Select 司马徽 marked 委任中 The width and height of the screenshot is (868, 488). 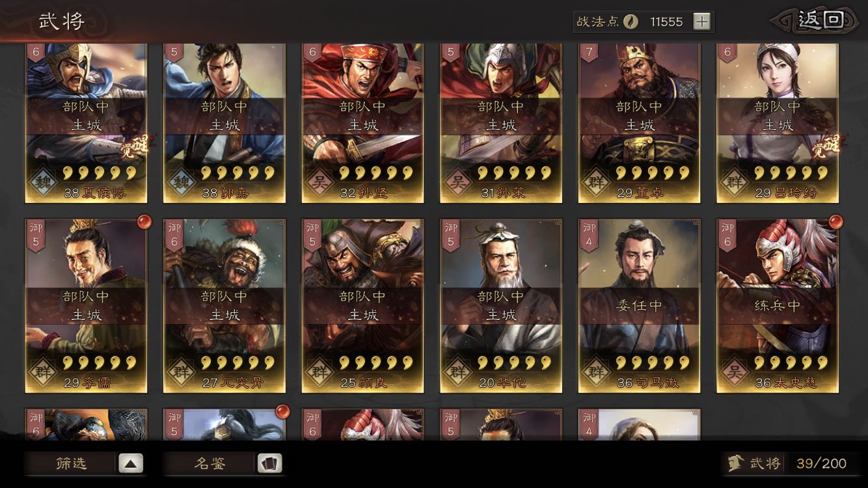tap(639, 306)
